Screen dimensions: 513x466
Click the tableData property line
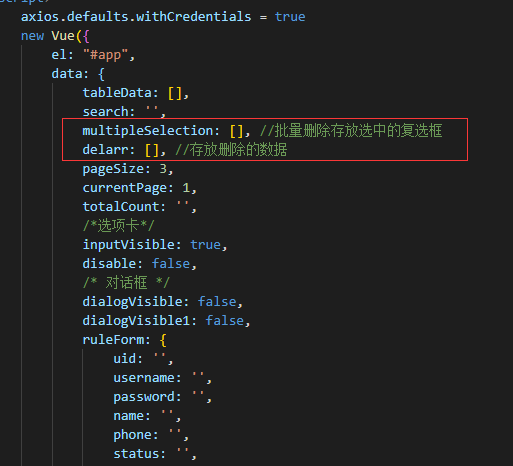(x=136, y=93)
